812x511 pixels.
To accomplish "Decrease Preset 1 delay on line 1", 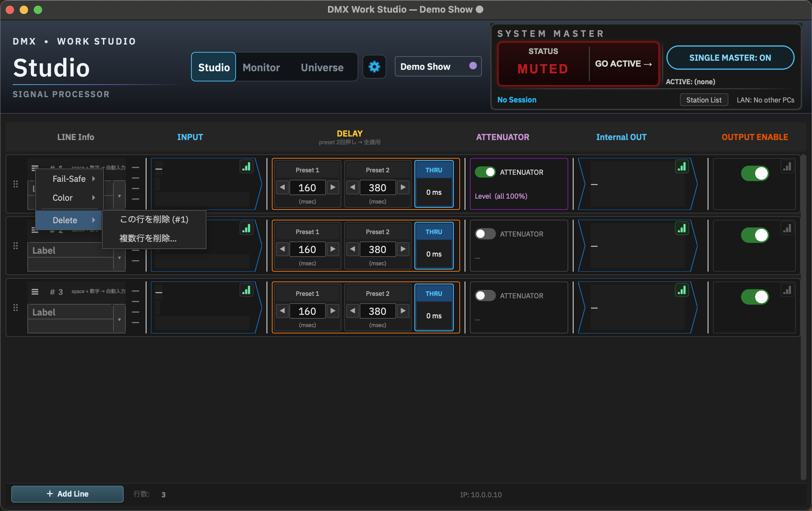I will (282, 187).
